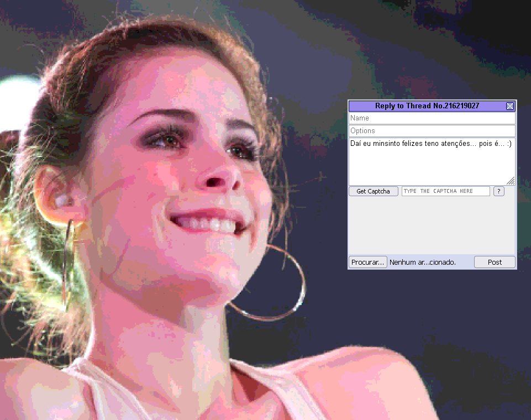Close the Reply to Thread dialog
Viewport: 531px width, 420px height.
pyautogui.click(x=509, y=106)
